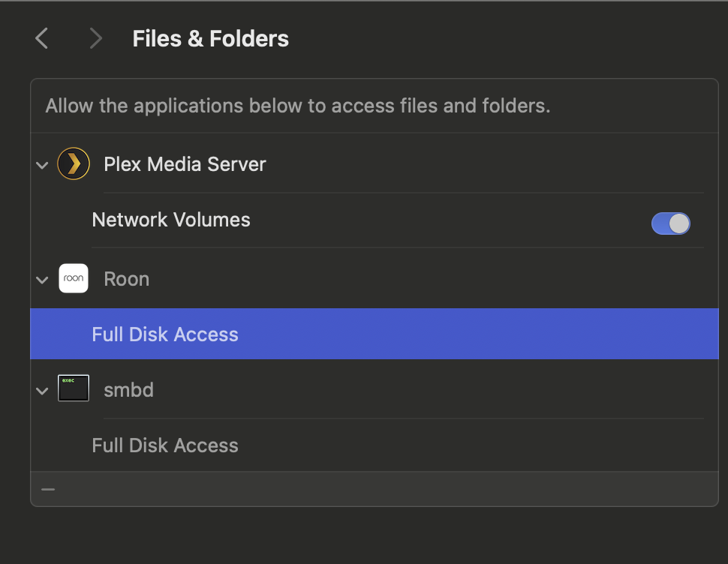Screen dimensions: 728x564
Task: Click the Roon app icon
Action: 74,278
